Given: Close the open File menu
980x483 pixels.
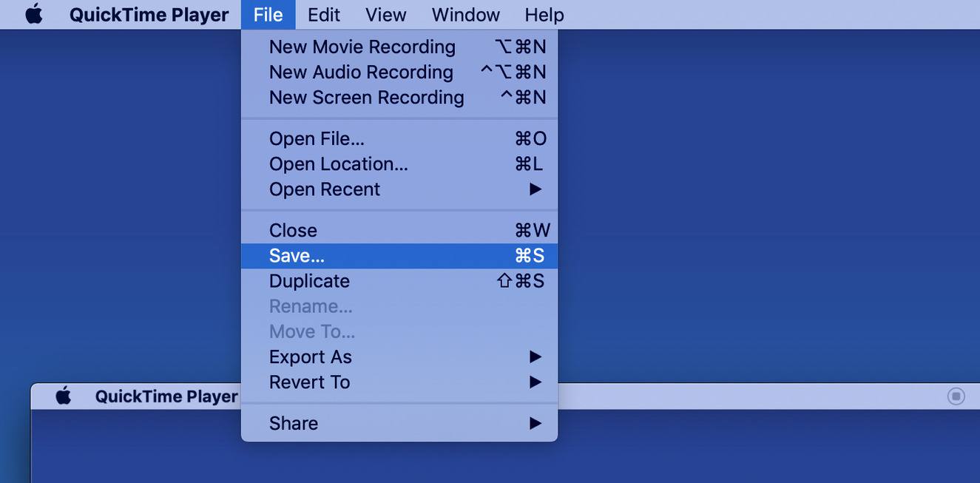Looking at the screenshot, I should (268, 14).
